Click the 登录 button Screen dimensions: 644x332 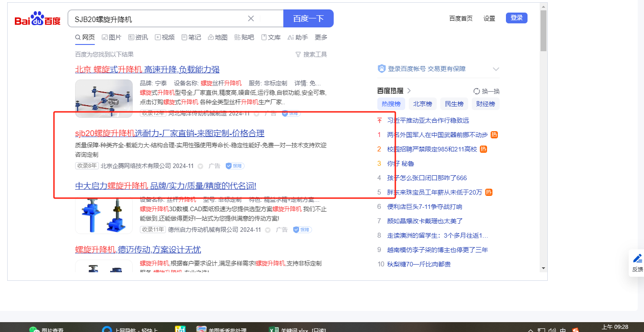516,18
